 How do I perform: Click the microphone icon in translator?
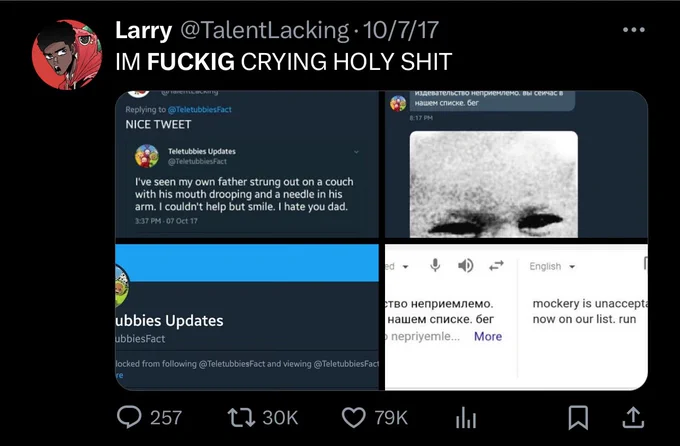tap(435, 265)
